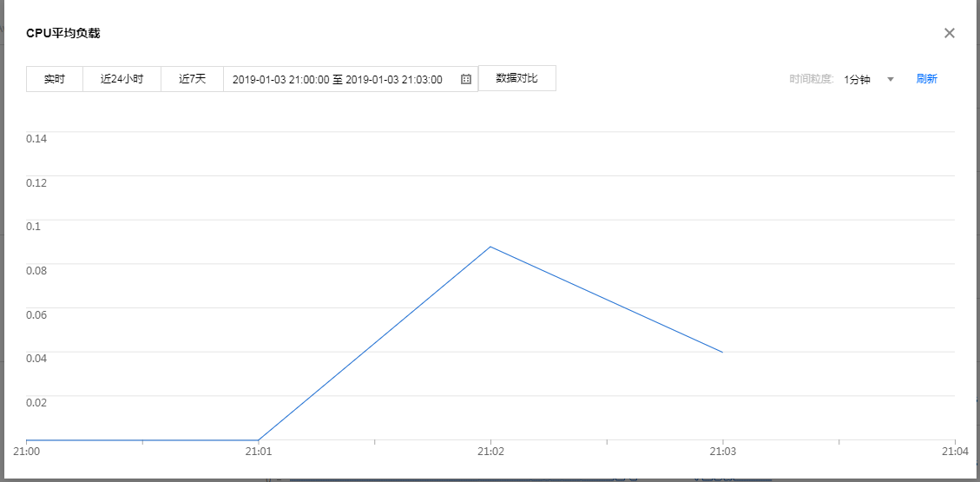The height and width of the screenshot is (482, 980).
Task: Click the 0.14 y-axis label
Action: [x=36, y=138]
